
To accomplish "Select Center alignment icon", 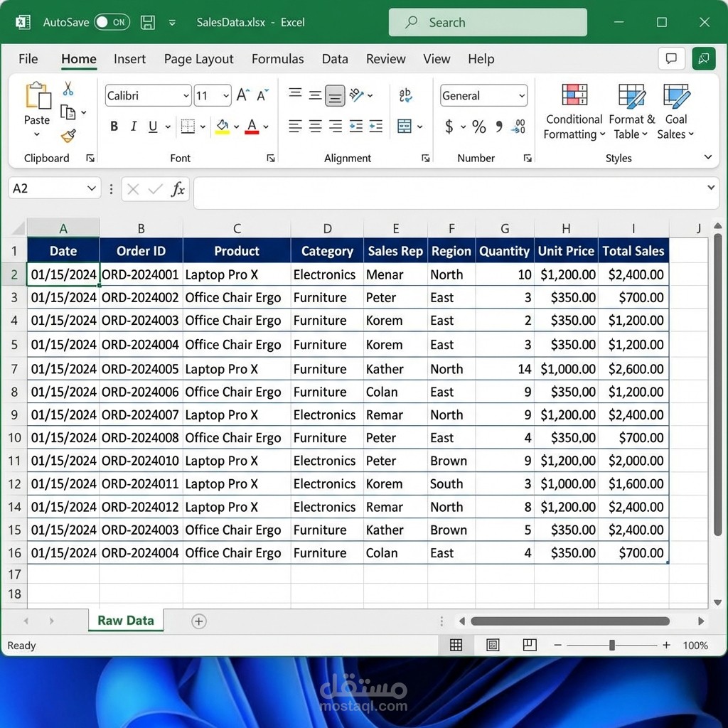I will coord(316,127).
